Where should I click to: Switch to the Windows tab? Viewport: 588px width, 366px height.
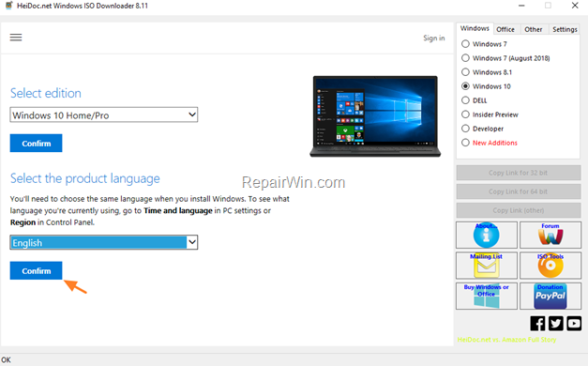[475, 28]
